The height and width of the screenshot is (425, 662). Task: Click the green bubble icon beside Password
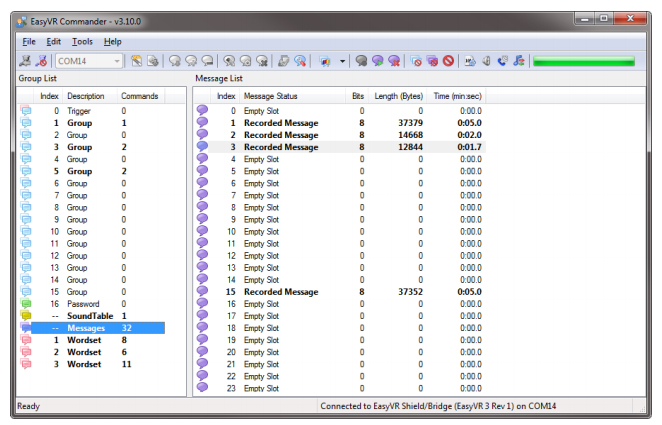click(x=26, y=303)
